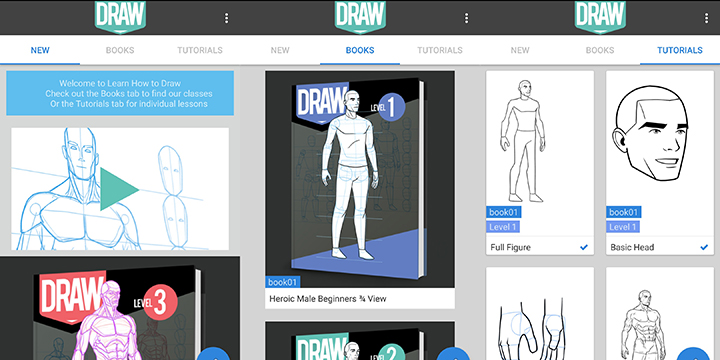
Task: Click the checkmark beside Full Figure
Action: [584, 247]
